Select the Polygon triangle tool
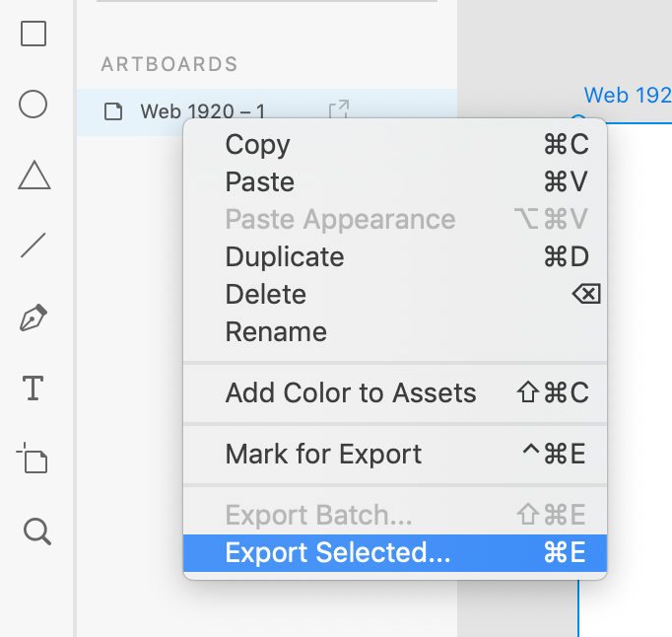 (34, 176)
